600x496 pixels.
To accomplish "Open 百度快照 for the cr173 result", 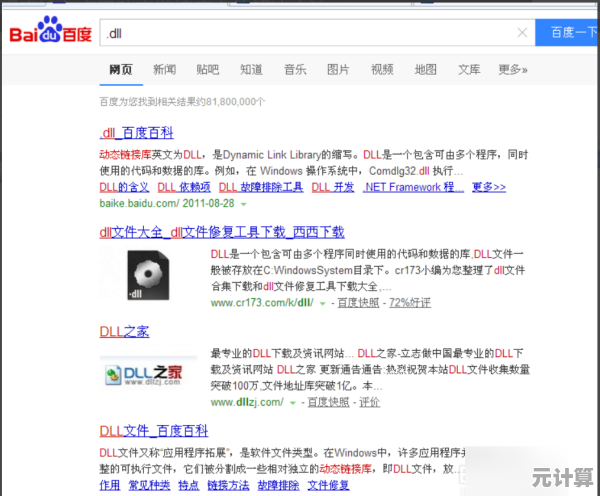I will click(x=358, y=303).
